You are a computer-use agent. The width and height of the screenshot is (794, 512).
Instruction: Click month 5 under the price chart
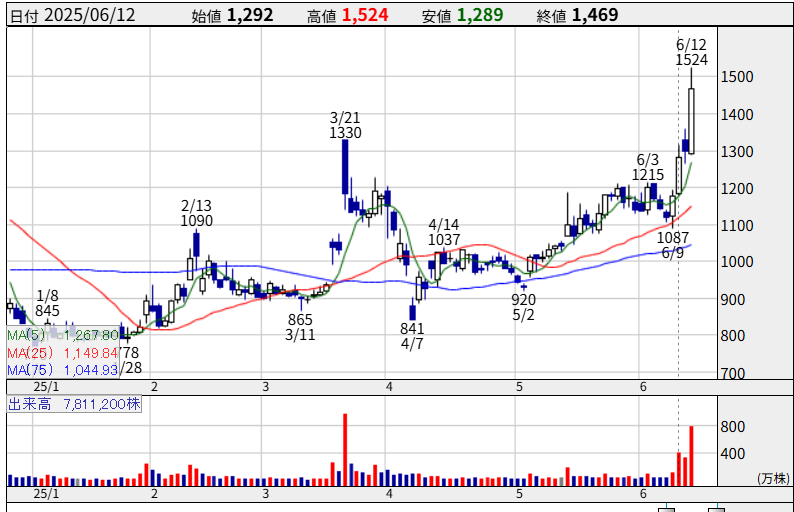(x=519, y=387)
